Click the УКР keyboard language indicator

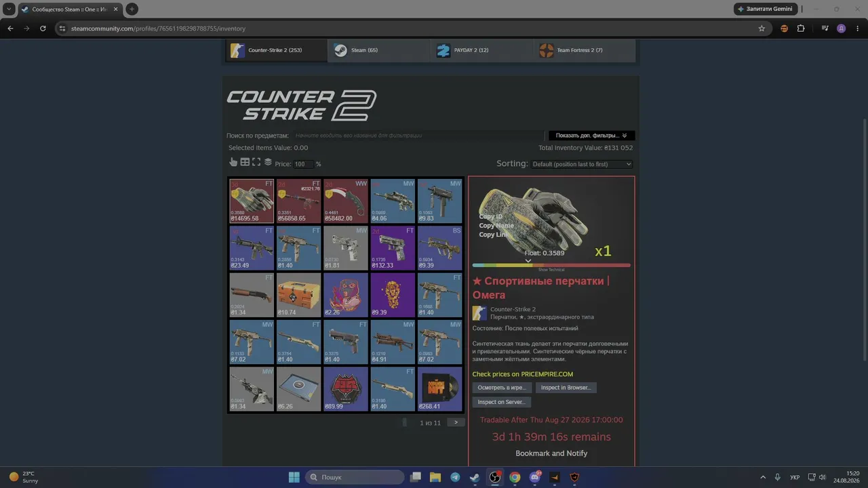click(795, 477)
